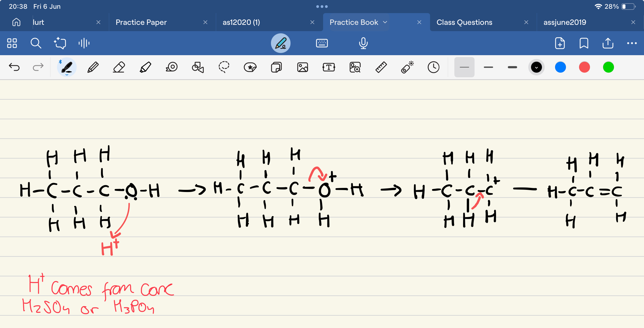Choose the thickest stroke width

click(x=512, y=67)
